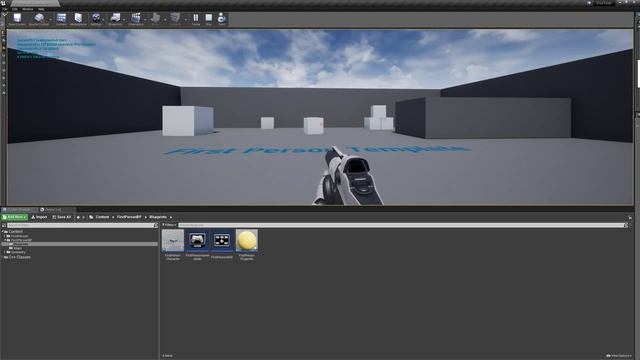
Task: Expand the Build options dropdown arrow
Action: (165, 20)
